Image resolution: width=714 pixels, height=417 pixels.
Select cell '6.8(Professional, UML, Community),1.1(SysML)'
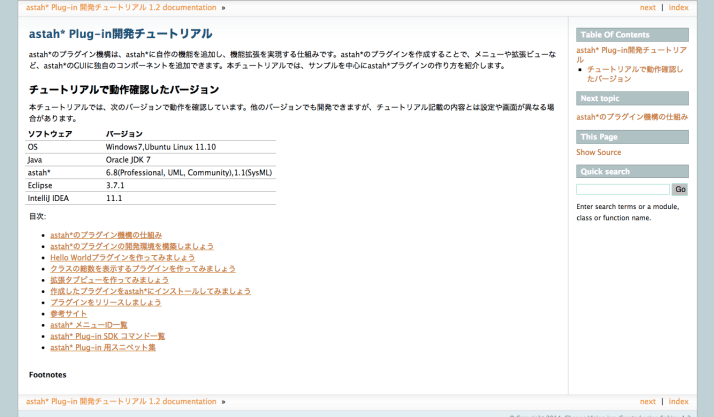189,173
